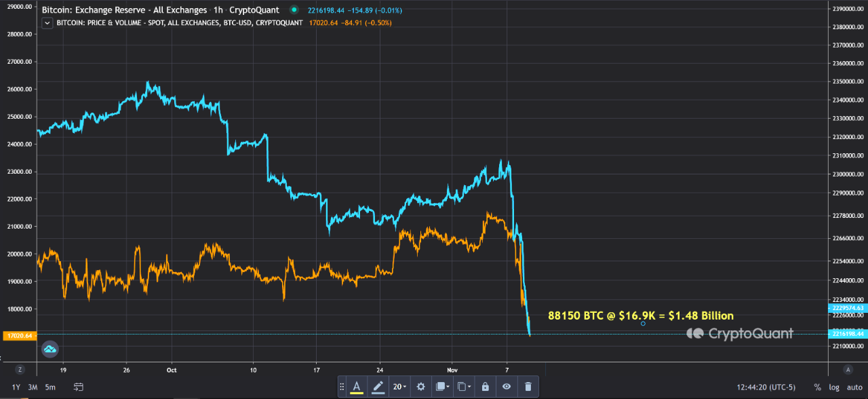Screen dimensions: 868x399
Task: Select the yellow 88150 BTC text annotation
Action: pos(640,316)
